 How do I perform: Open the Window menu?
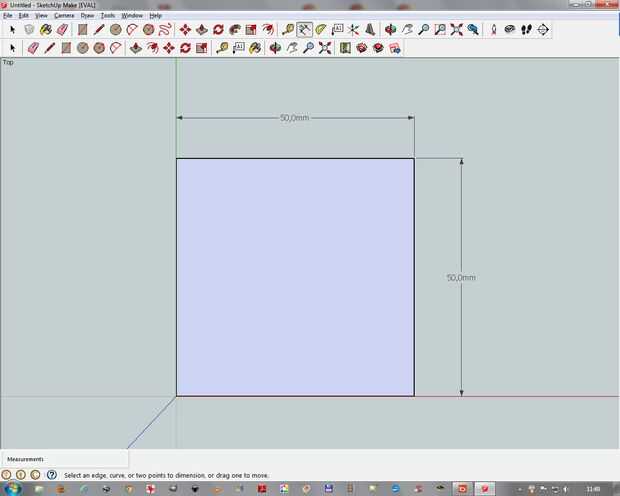132,15
